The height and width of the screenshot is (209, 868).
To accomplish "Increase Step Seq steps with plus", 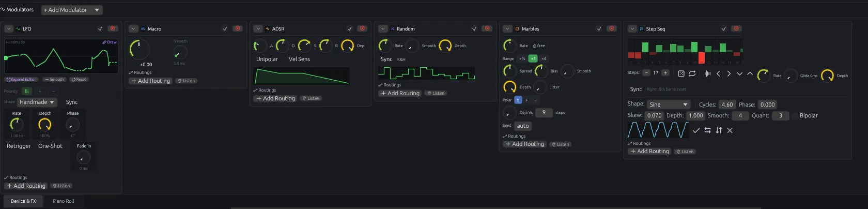I will pyautogui.click(x=665, y=73).
